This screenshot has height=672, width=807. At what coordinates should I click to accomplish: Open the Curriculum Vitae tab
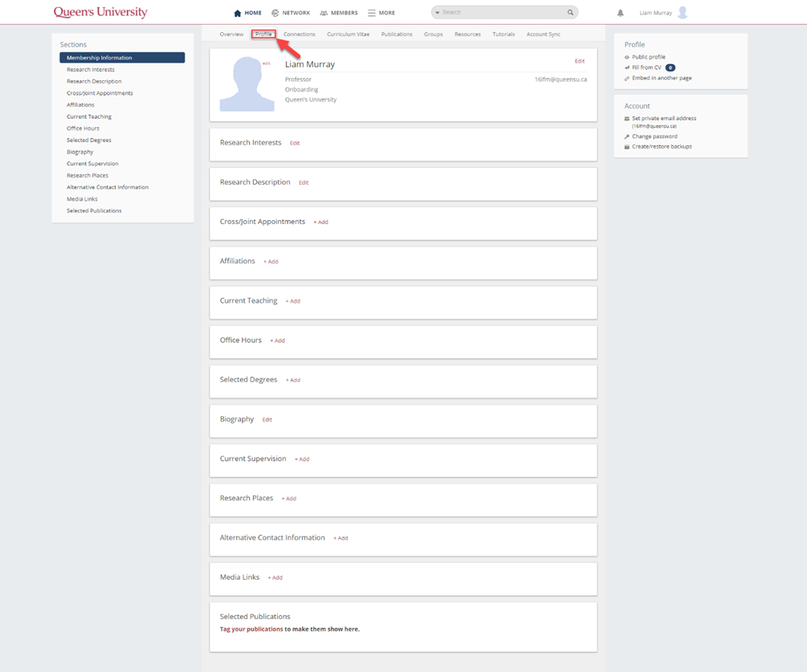[348, 35]
